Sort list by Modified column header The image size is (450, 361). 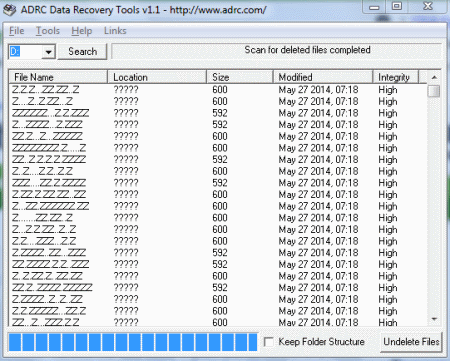click(323, 77)
